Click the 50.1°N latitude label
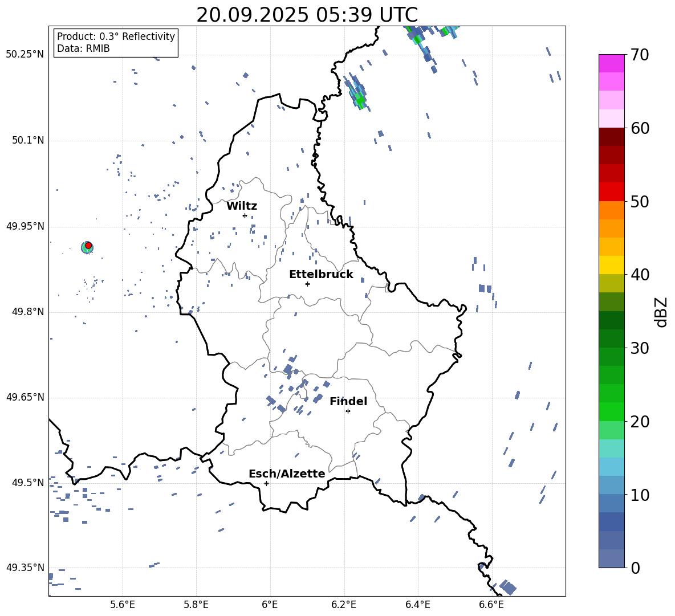Screen dimensions: 675x616 pos(28,140)
